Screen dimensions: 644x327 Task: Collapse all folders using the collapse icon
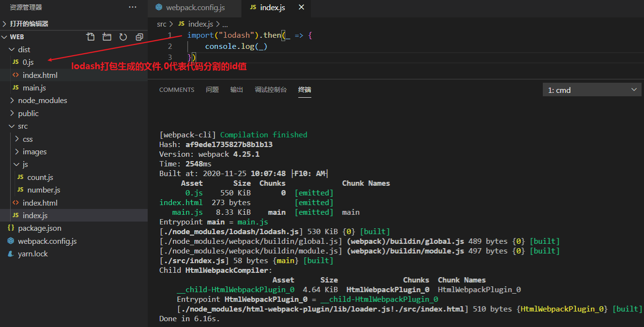coord(139,36)
